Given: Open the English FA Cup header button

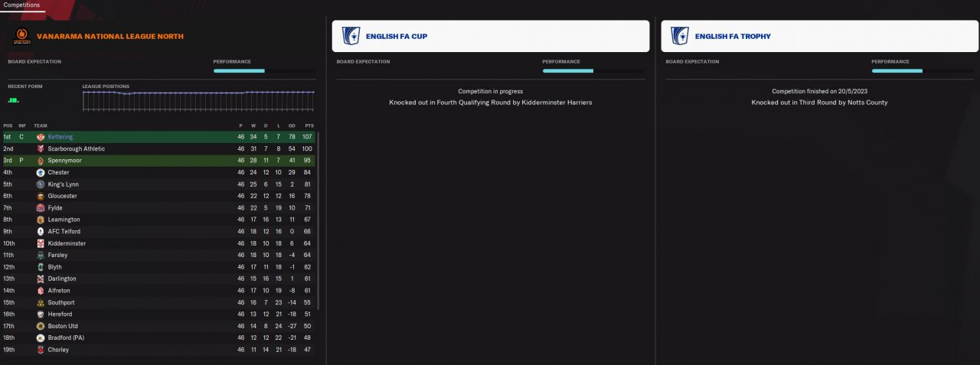Looking at the screenshot, I should [x=491, y=36].
